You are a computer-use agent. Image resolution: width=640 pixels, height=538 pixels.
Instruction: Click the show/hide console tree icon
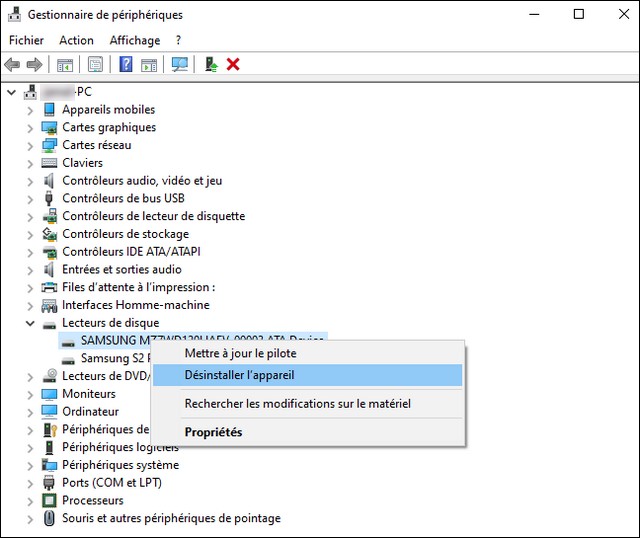[x=65, y=65]
